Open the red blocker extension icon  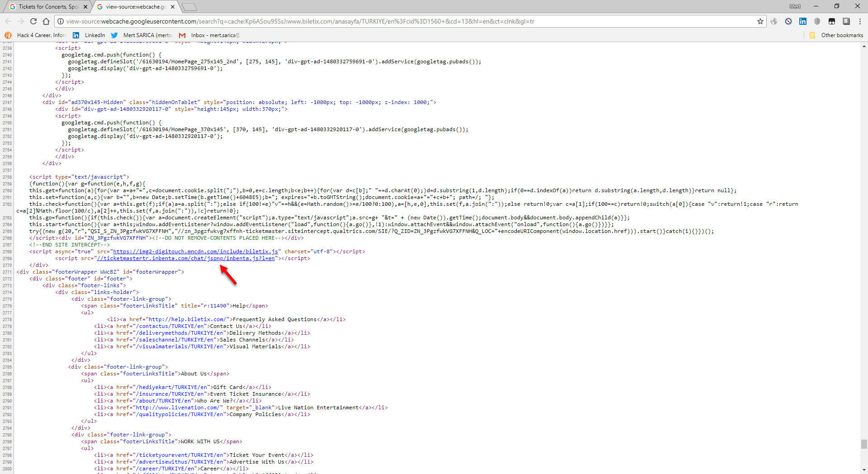[788, 21]
